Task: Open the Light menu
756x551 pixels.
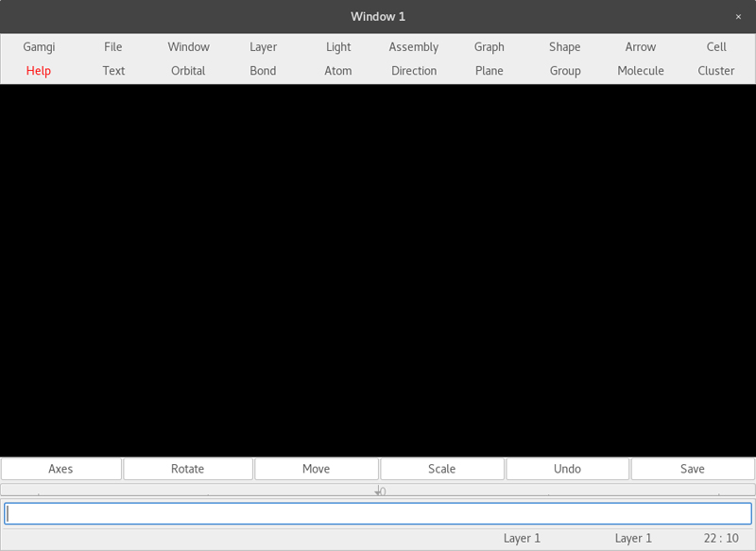Action: [338, 46]
